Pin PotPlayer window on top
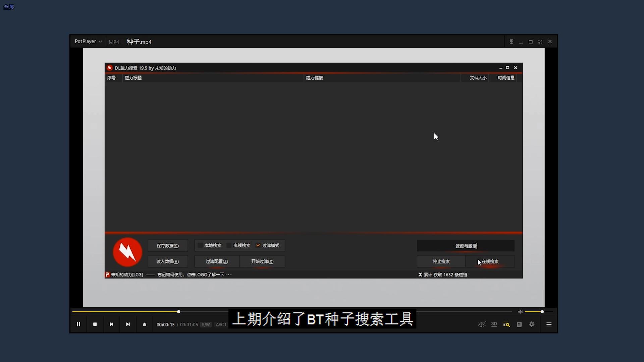 point(511,42)
